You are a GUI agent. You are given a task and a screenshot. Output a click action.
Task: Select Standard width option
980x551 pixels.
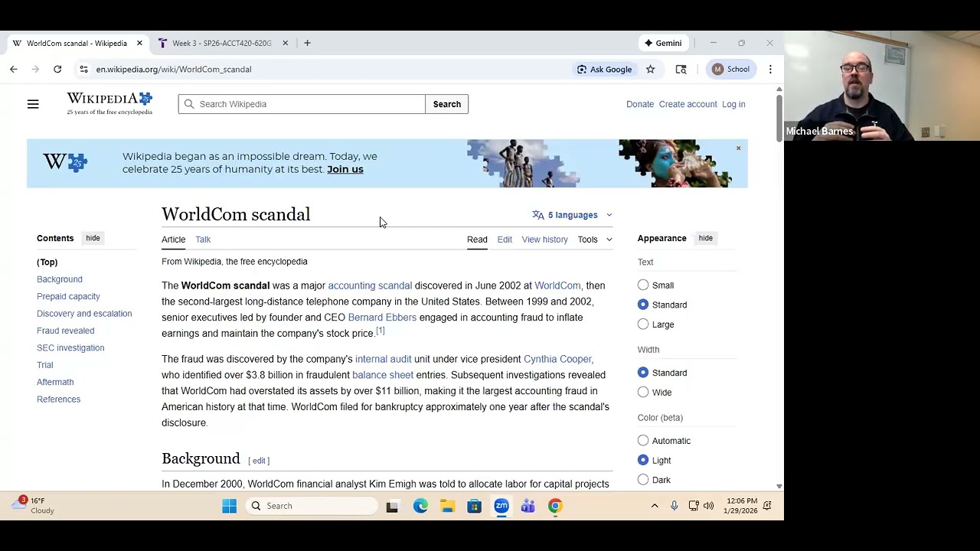tap(643, 373)
